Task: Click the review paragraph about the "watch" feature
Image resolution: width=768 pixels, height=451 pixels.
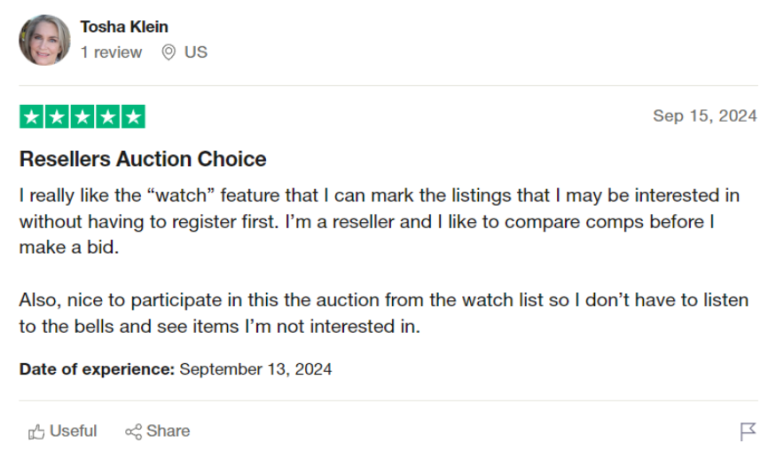Action: pos(380,221)
